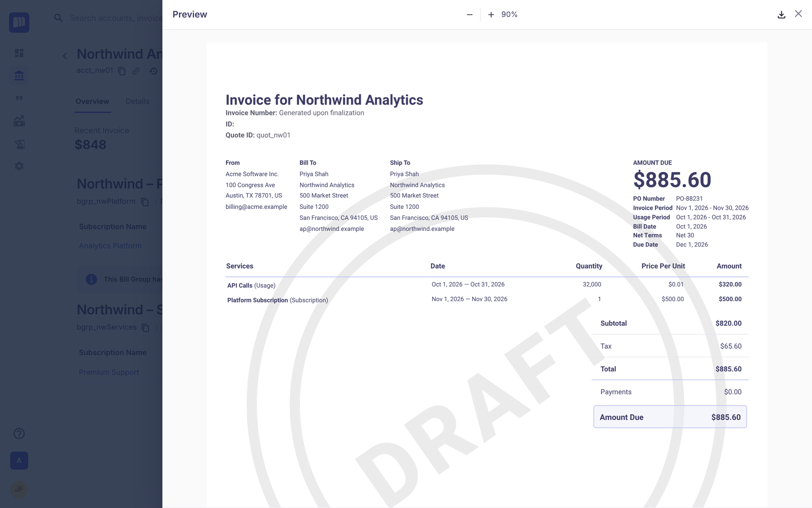
Task: Open the accounts bank icon in sidebar
Action: pos(19,76)
